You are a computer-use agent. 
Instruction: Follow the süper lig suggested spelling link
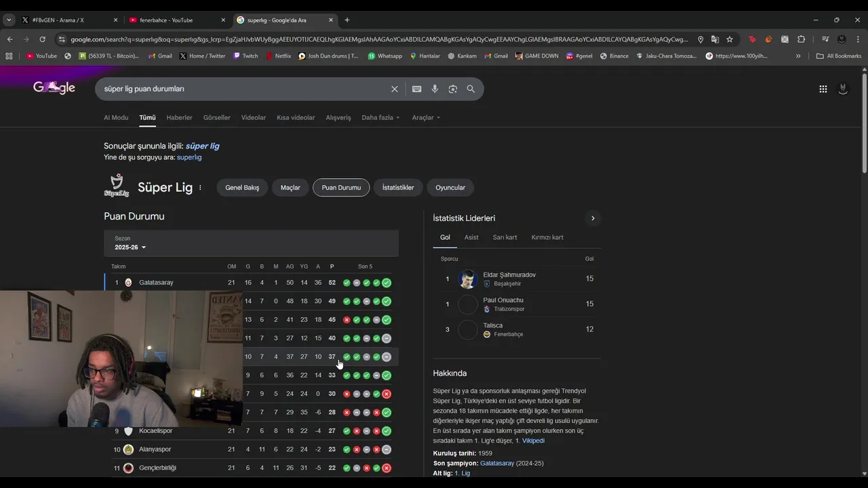[202, 146]
